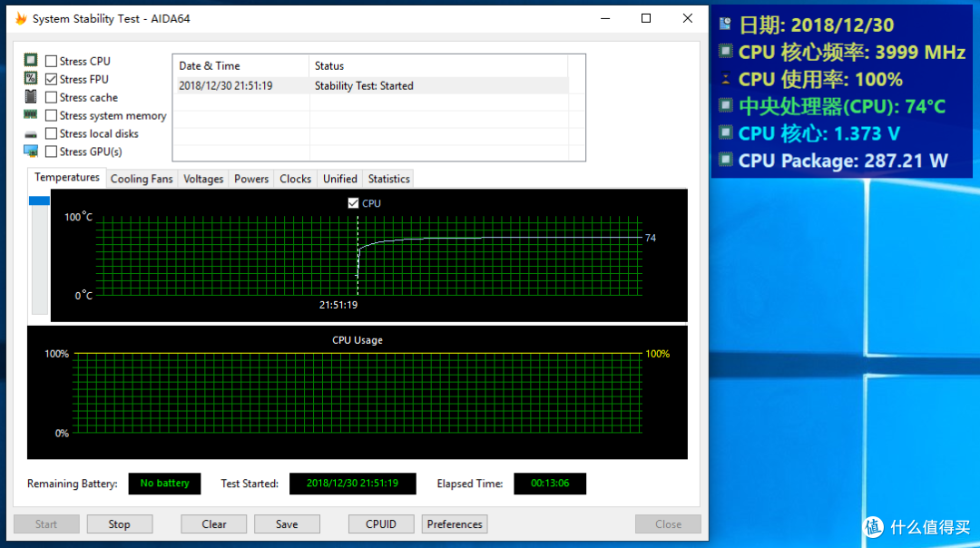
Task: Open Preferences
Action: tap(455, 524)
